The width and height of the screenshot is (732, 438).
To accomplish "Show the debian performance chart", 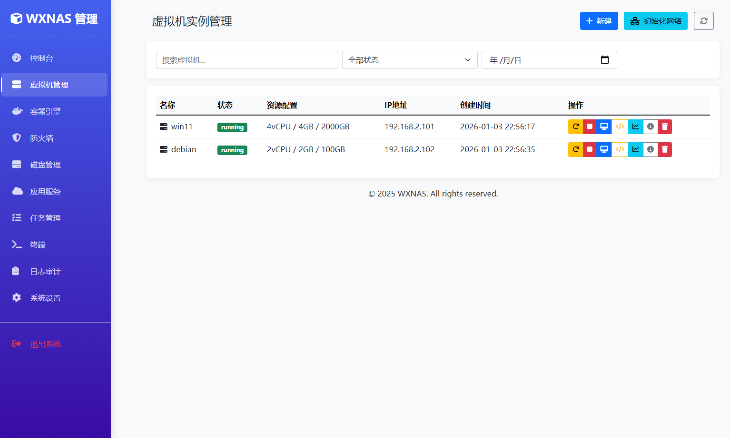I will pos(635,149).
